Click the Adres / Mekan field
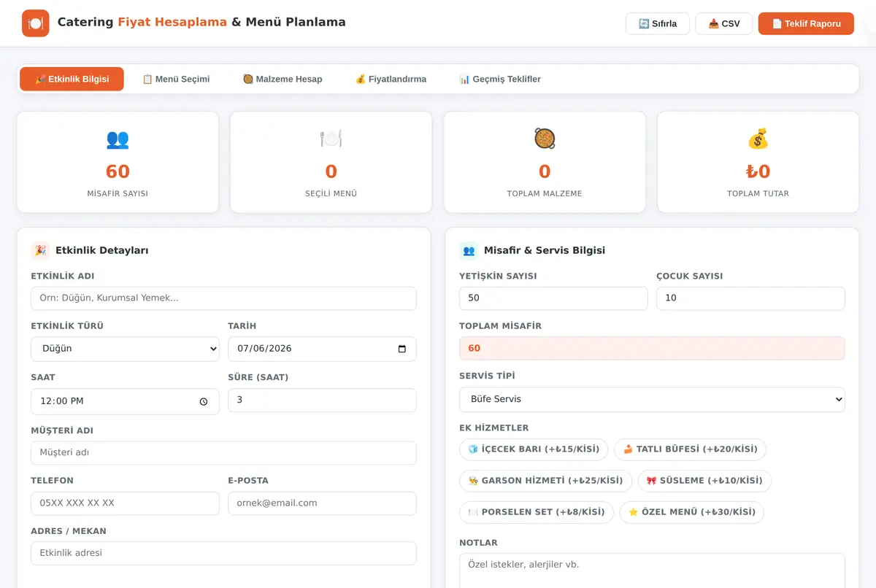 pos(223,553)
